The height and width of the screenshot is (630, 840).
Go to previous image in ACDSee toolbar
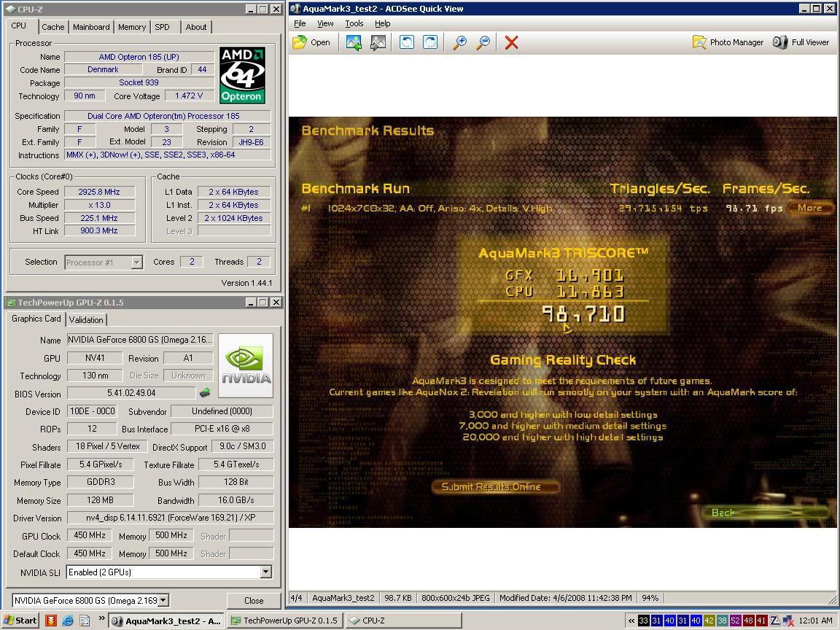click(x=354, y=42)
